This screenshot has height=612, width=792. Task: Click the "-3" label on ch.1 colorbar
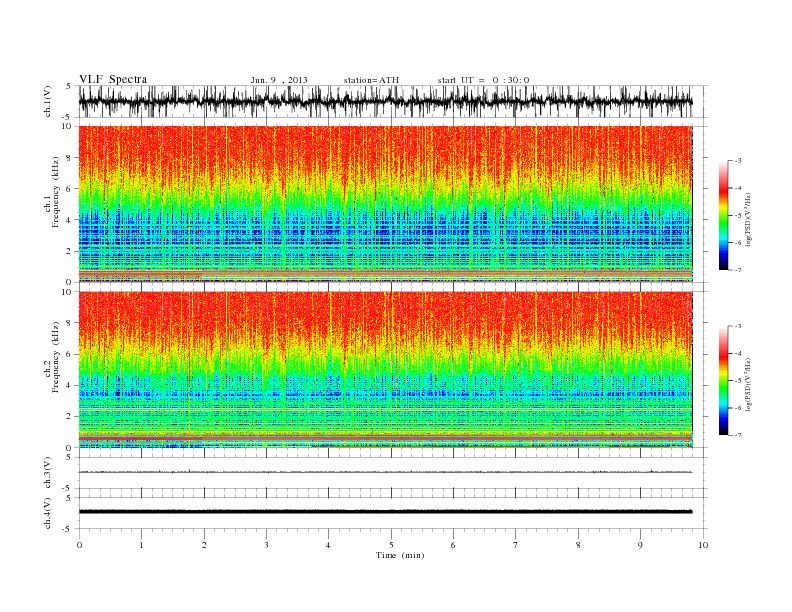coord(737,161)
